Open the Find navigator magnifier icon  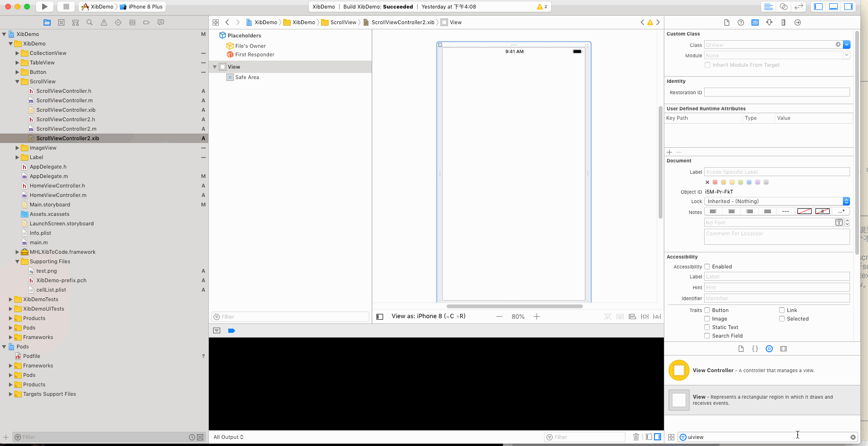(x=89, y=22)
